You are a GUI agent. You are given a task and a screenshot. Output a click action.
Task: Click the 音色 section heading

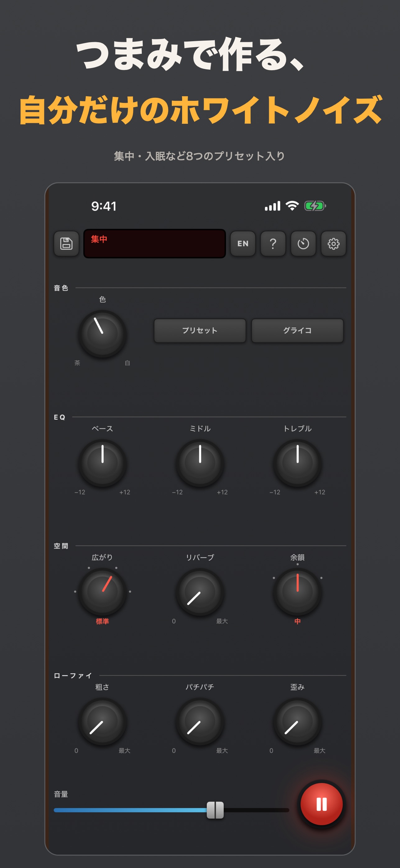coord(61,288)
